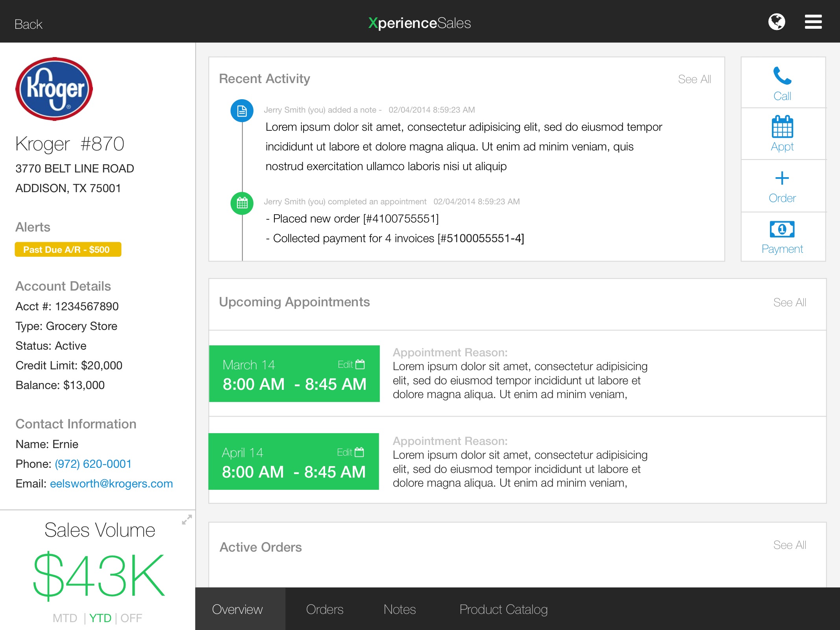Image resolution: width=840 pixels, height=630 pixels.
Task: Go Back to previous screen
Action: pos(28,24)
